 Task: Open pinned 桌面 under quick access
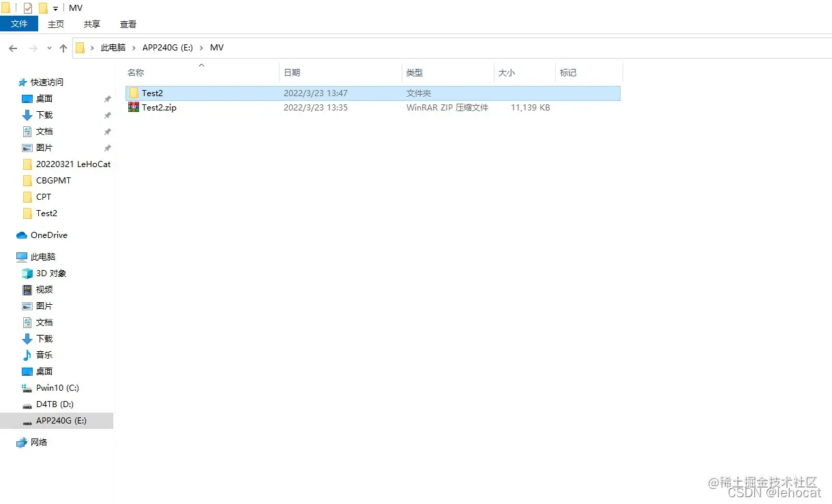(44, 98)
